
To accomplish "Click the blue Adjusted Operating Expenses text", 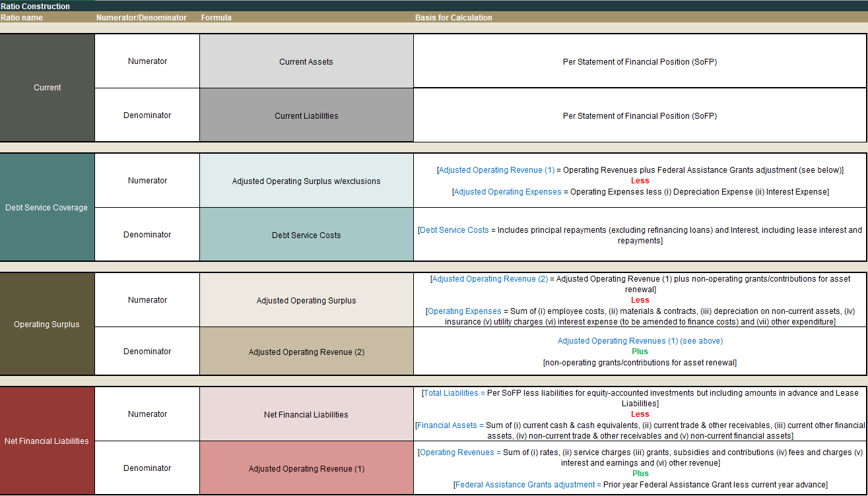I will 508,191.
